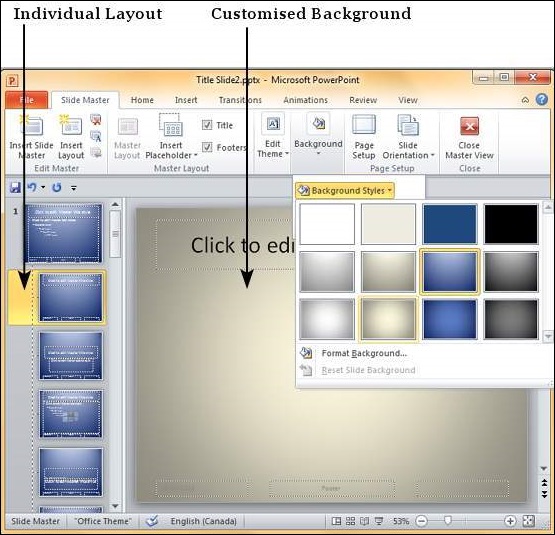
Task: Fit slide to current window icon
Action: pos(528,521)
